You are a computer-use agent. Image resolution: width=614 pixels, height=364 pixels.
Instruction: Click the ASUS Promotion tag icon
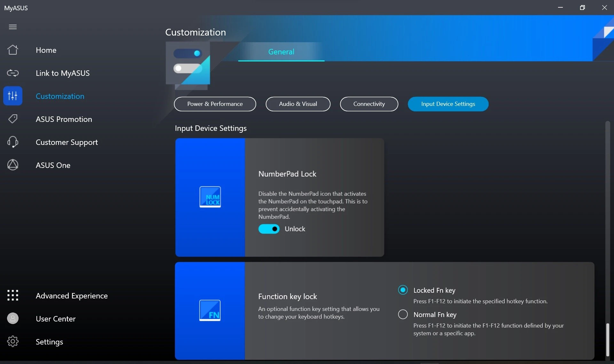click(x=13, y=119)
